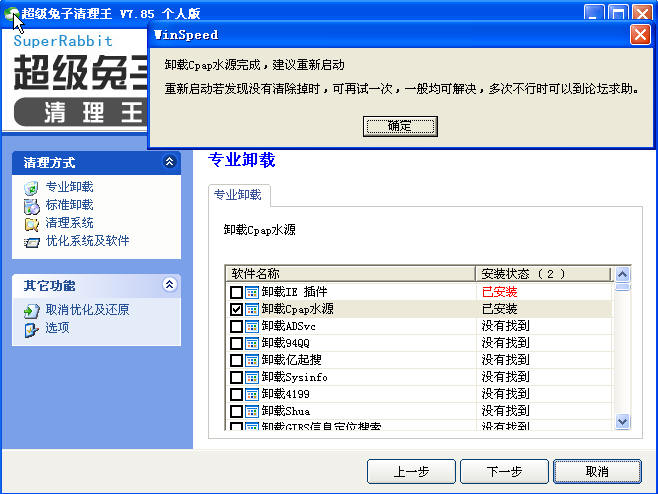Open 取消优化及还原 link
The height and width of the screenshot is (494, 658).
(x=87, y=310)
